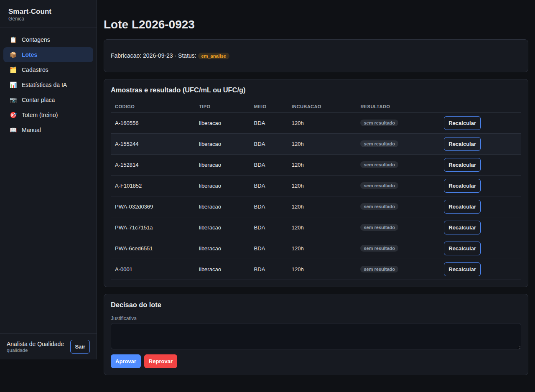Approve the lot with Aprovar
The width and height of the screenshot is (535, 392).
[x=126, y=361]
